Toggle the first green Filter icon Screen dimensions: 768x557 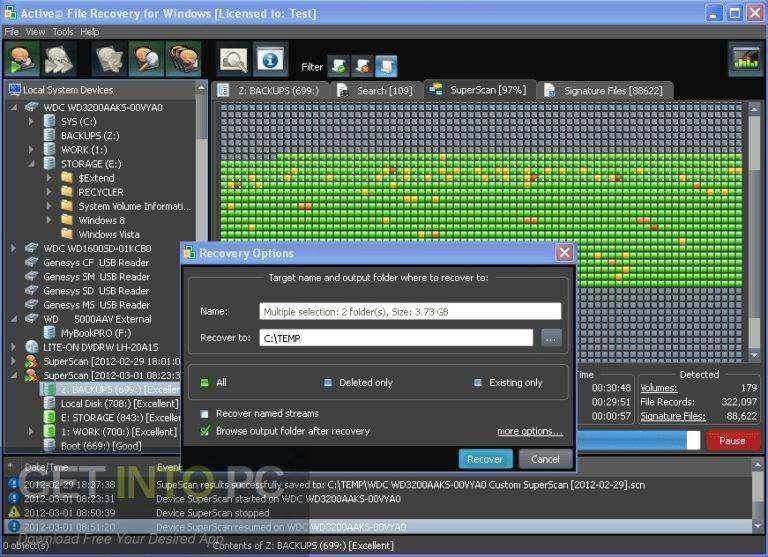(338, 66)
